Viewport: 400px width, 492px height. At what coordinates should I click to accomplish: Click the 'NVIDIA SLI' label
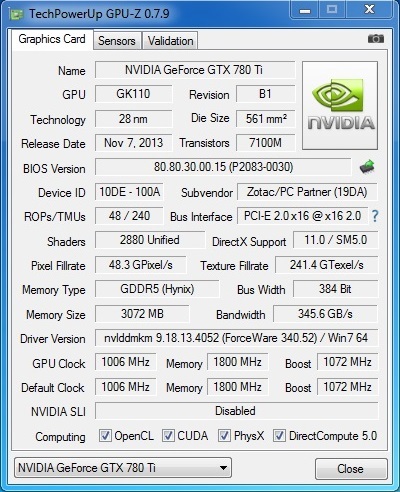[58, 412]
